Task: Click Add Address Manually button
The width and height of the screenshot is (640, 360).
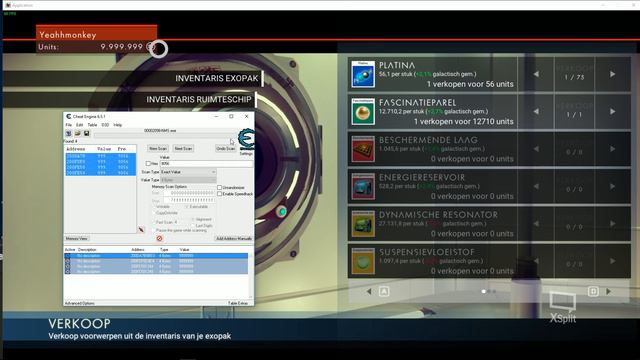Action: 234,238
